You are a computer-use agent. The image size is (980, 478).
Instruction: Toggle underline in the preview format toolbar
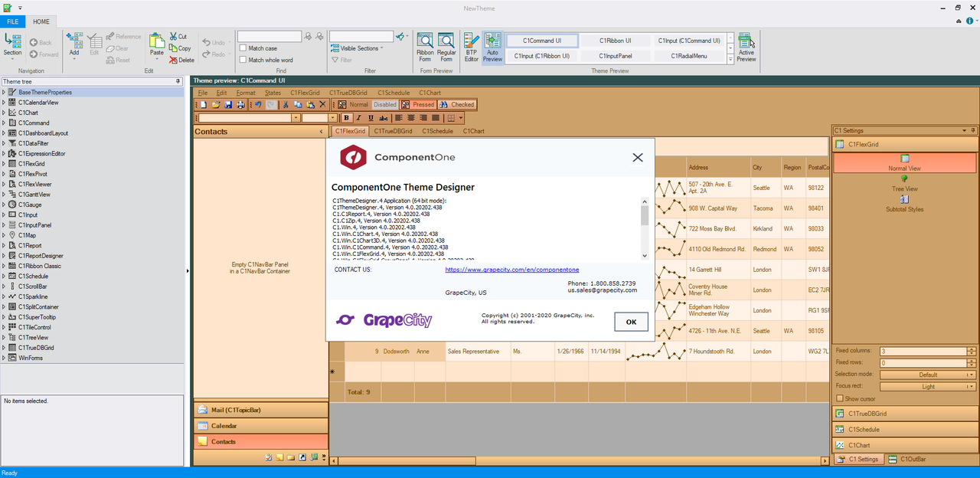click(x=371, y=118)
